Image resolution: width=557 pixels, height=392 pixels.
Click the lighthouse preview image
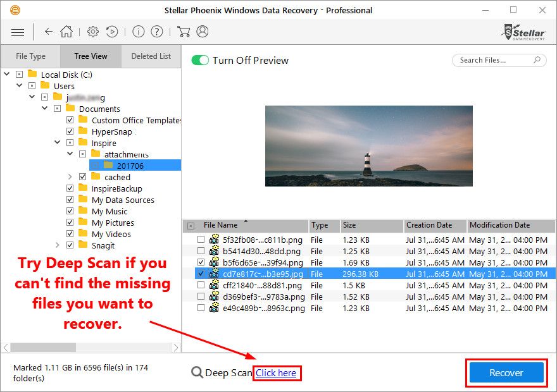point(369,146)
